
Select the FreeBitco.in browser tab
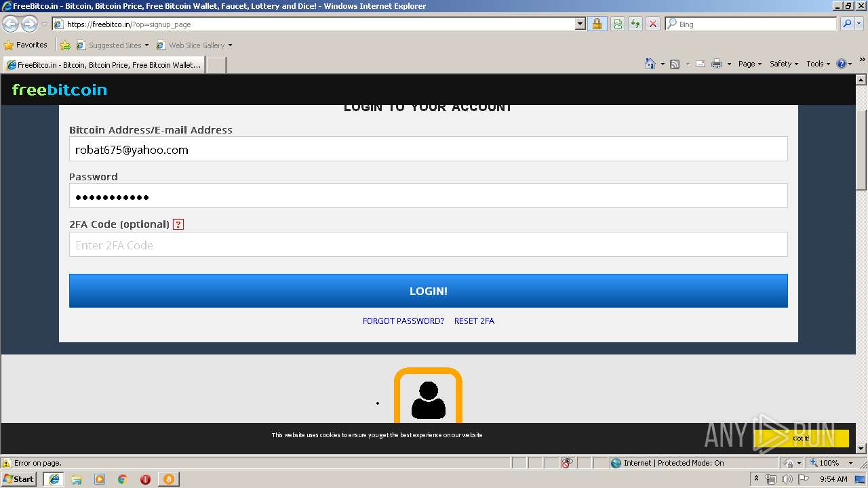coord(104,65)
